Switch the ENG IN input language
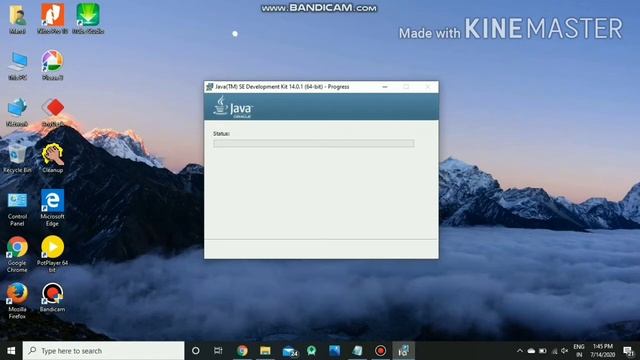The height and width of the screenshot is (360, 640). 579,351
